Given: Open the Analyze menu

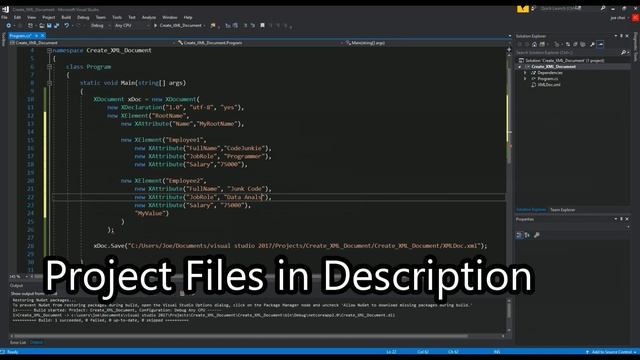Looking at the screenshot, I should click(149, 18).
